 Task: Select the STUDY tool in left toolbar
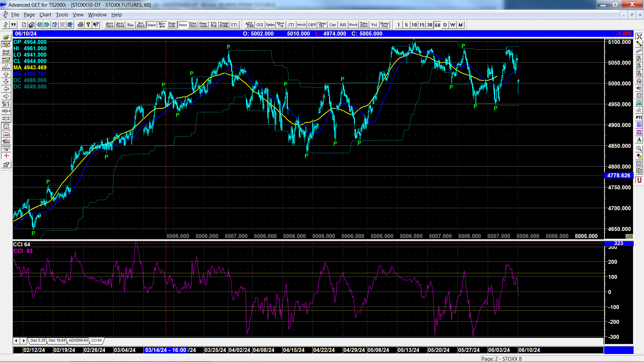pyautogui.click(x=6, y=59)
